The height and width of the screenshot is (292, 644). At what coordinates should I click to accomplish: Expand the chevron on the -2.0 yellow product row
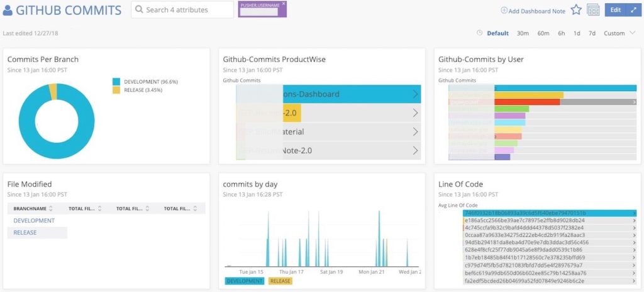(415, 113)
